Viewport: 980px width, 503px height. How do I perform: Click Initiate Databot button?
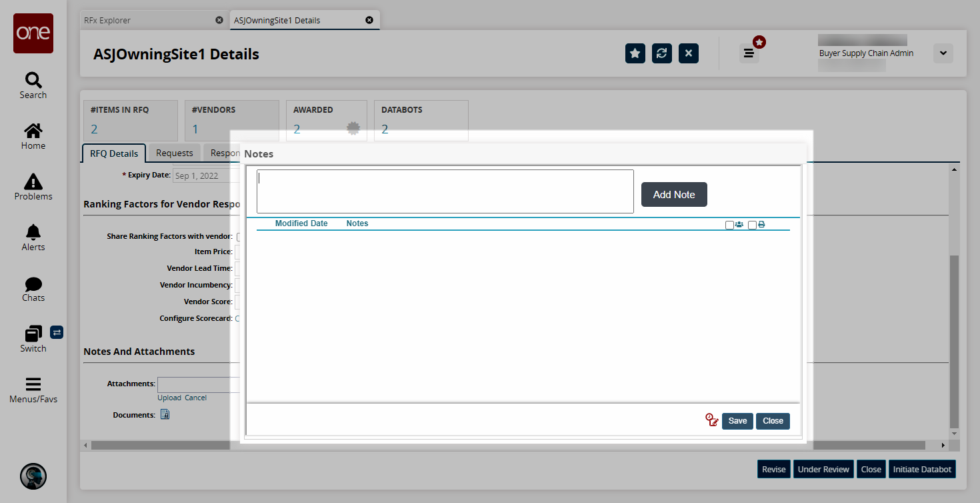(x=922, y=469)
